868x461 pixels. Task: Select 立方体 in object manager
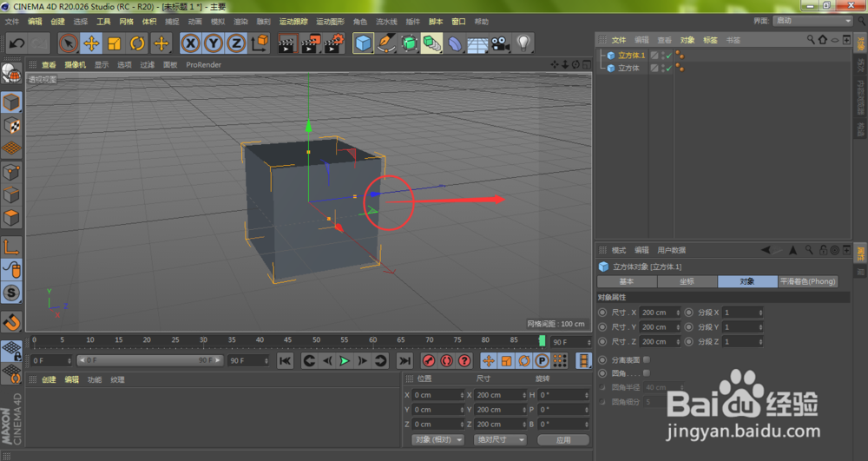(628, 68)
